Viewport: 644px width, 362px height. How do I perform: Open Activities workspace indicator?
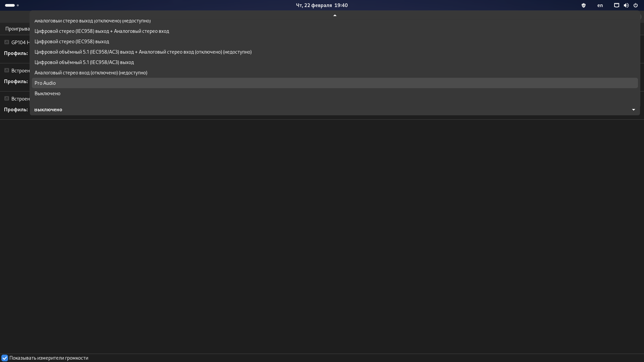click(12, 5)
